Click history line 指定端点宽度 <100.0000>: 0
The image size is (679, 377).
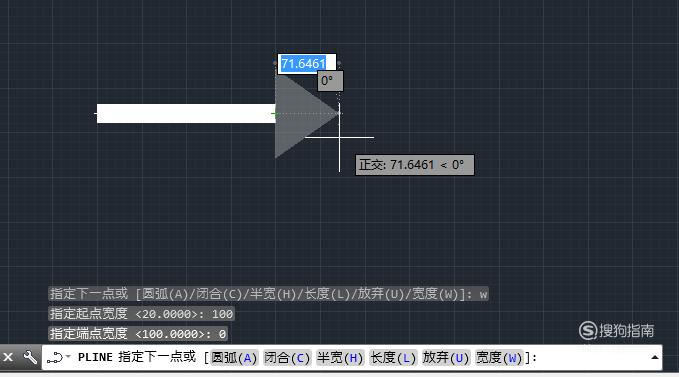click(138, 334)
